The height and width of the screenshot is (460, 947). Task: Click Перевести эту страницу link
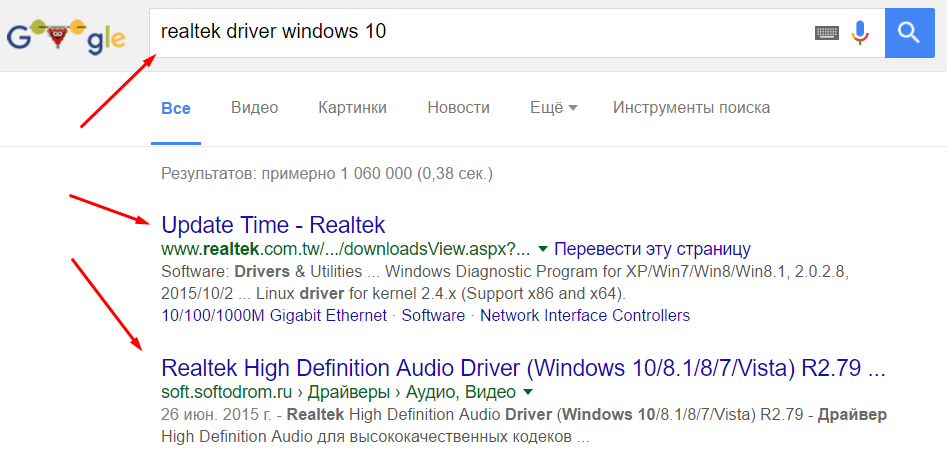click(x=652, y=248)
